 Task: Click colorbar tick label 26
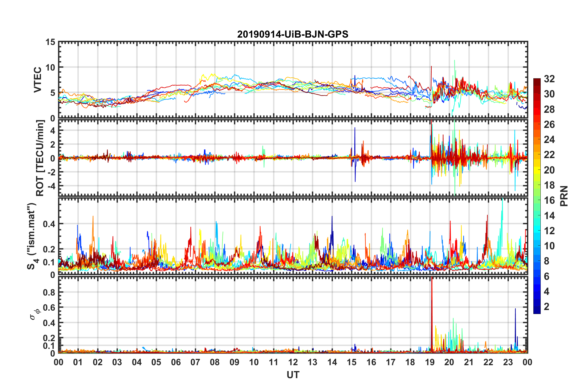[549, 125]
